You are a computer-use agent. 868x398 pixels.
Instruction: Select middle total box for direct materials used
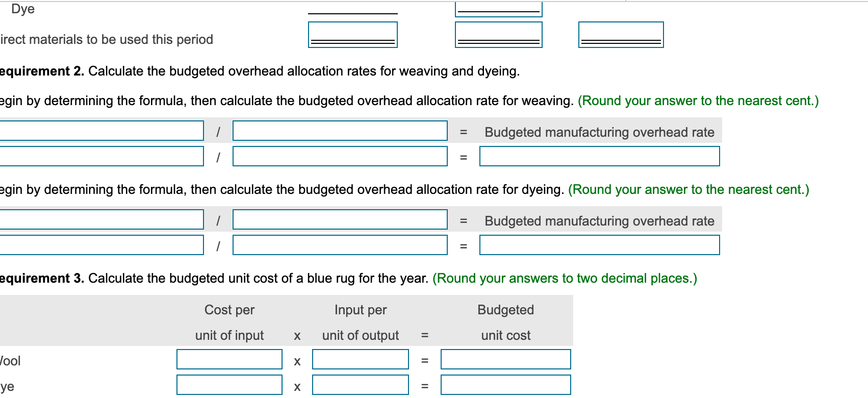tap(498, 35)
